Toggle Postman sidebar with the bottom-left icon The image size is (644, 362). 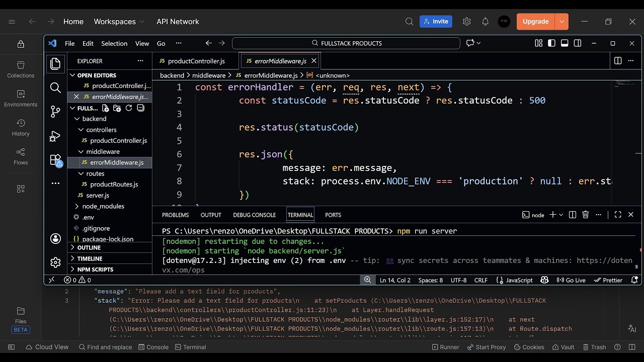12,347
